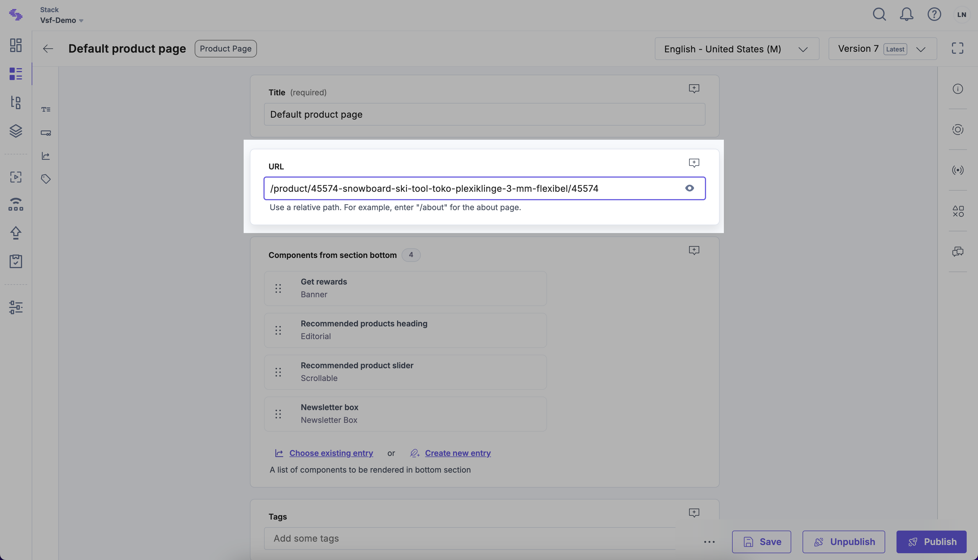Viewport: 978px width, 560px height.
Task: Open discussion comments icon in right rail
Action: point(958,251)
